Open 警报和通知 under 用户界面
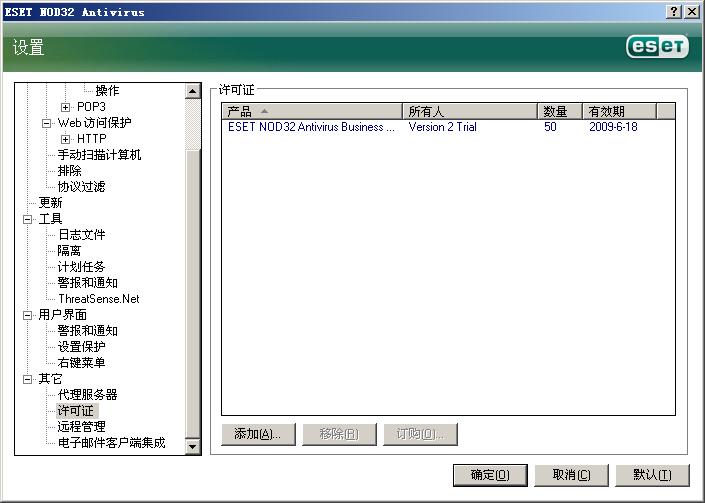705x503 pixels. (87, 331)
